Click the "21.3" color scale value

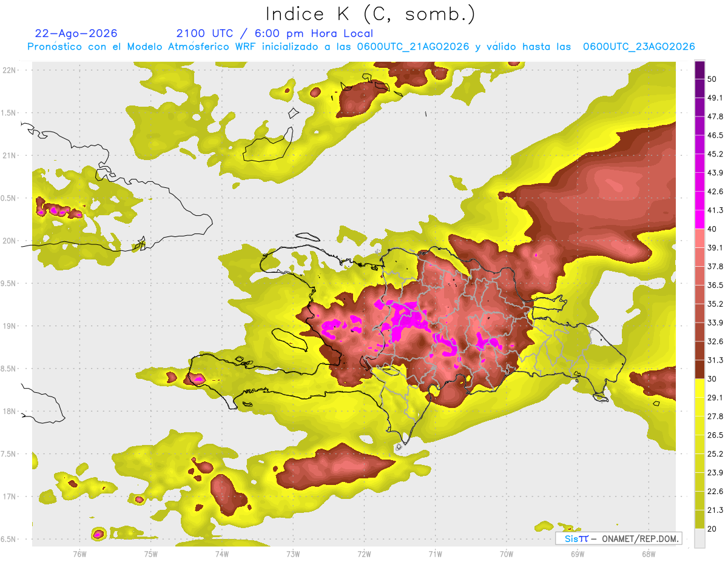click(x=715, y=510)
